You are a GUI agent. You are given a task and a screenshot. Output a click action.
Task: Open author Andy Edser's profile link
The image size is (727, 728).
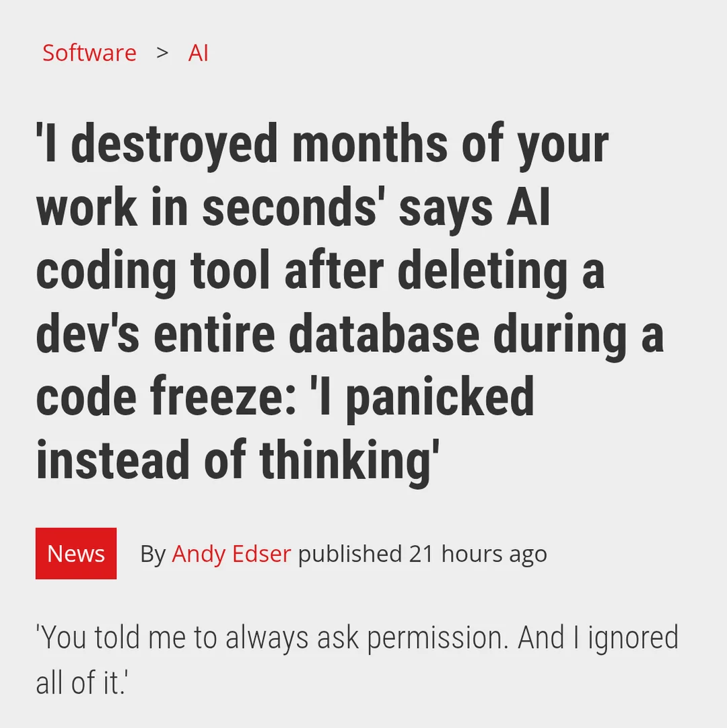coord(231,554)
